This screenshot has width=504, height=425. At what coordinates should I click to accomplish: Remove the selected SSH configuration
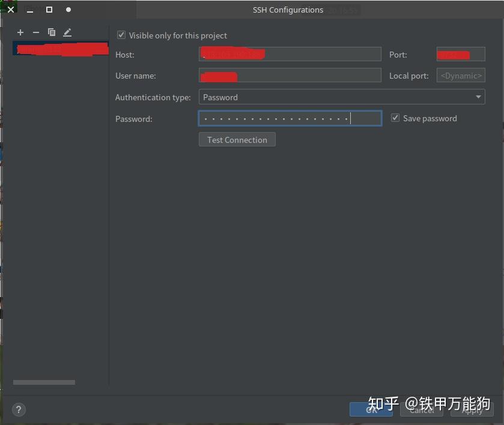(x=35, y=32)
